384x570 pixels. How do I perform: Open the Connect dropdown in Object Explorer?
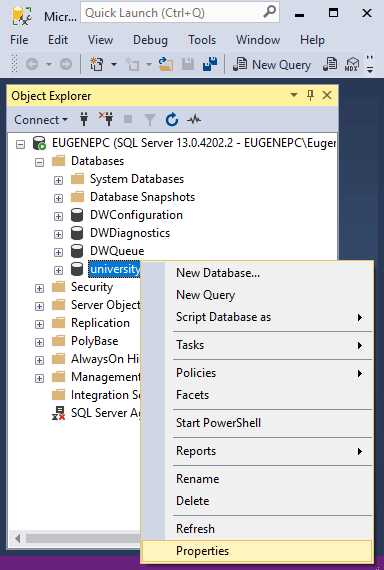pos(41,120)
